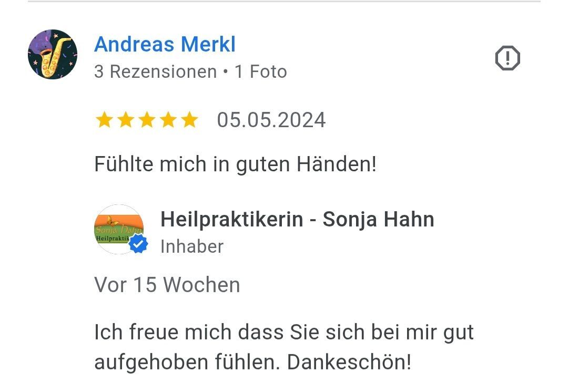The image size is (568, 392).
Task: Click the first yellow rating star
Action: (x=104, y=120)
